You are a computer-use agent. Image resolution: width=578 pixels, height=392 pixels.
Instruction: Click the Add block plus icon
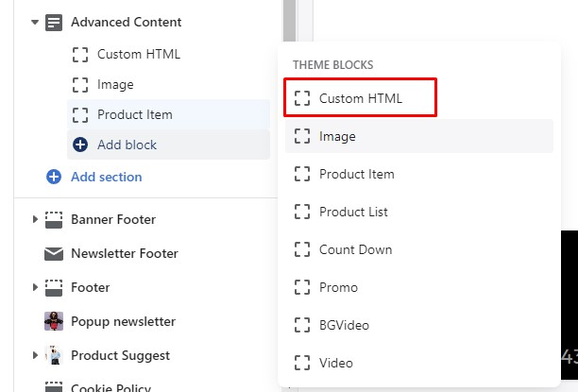[80, 145]
